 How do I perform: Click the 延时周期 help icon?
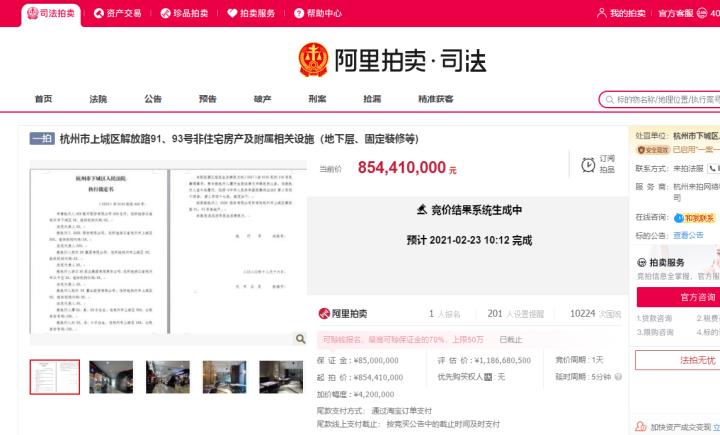click(x=618, y=377)
